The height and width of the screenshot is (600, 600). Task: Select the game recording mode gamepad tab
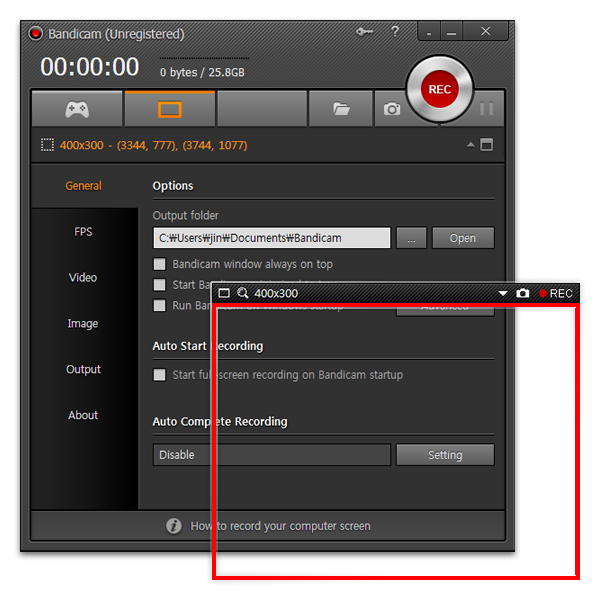coord(77,109)
